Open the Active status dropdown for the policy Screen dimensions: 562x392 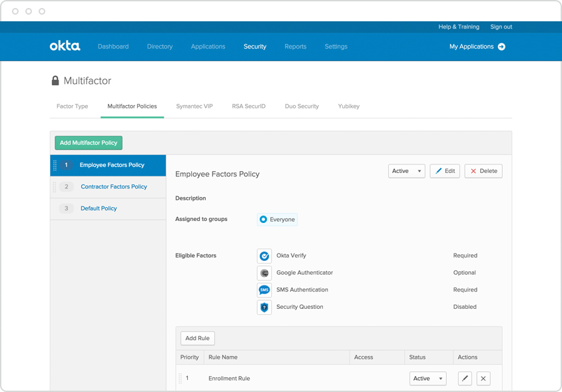pos(406,171)
